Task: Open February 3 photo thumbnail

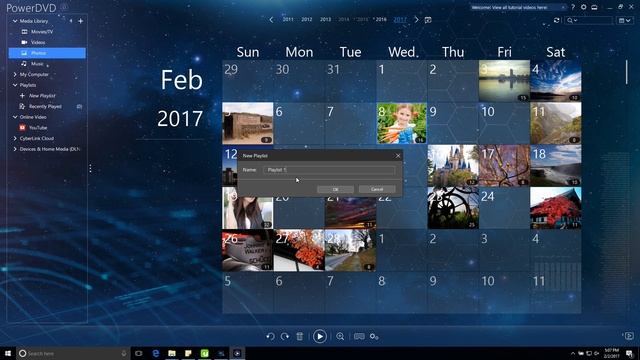Action: 504,81
